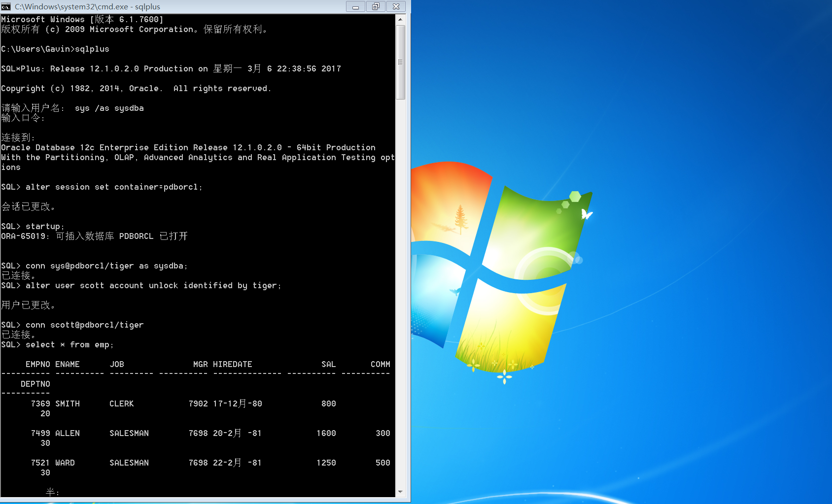Click hire date '17-12月-80'
Screen dimensions: 832x504
coord(238,403)
